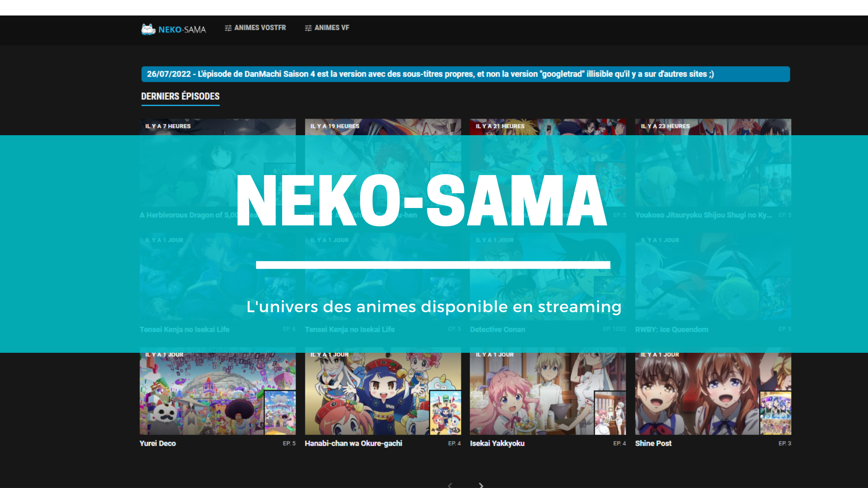Click the Isekai Yakkyoku title link

(x=497, y=443)
